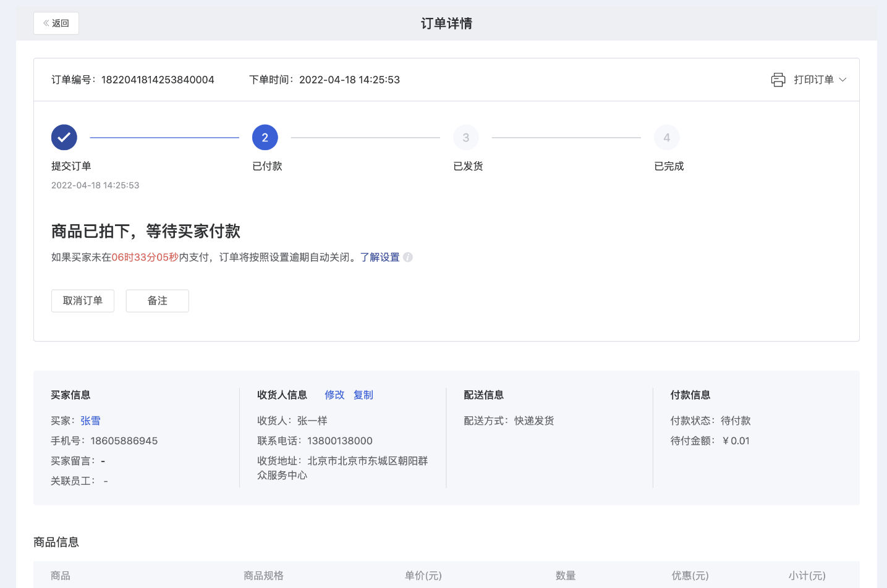Viewport: 887px width, 588px height.
Task: Click delivery method 快递发货
Action: (x=534, y=421)
